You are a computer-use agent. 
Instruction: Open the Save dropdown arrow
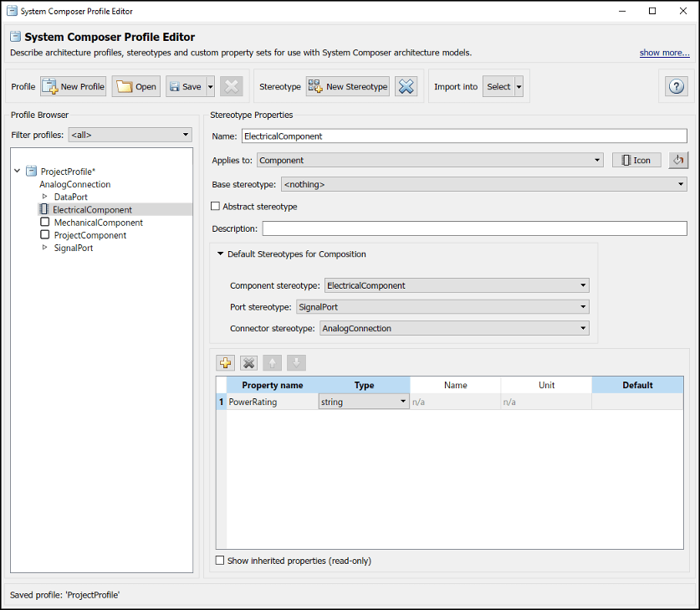210,87
